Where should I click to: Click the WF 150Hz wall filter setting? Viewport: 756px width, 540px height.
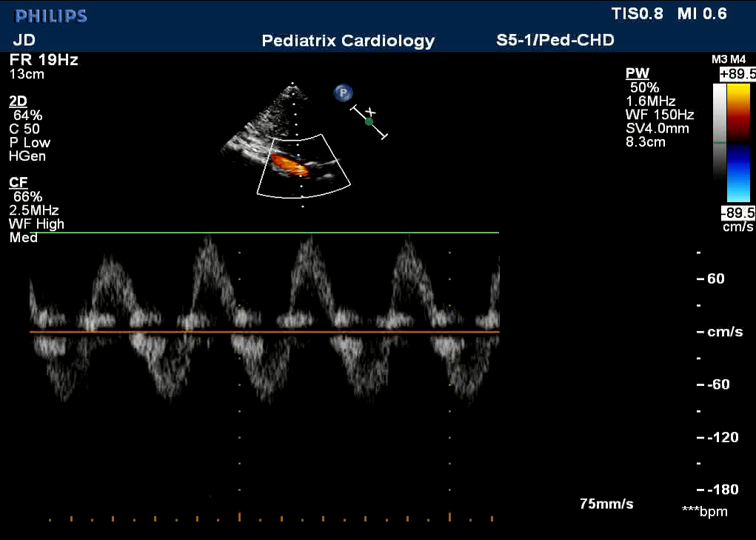tap(660, 115)
